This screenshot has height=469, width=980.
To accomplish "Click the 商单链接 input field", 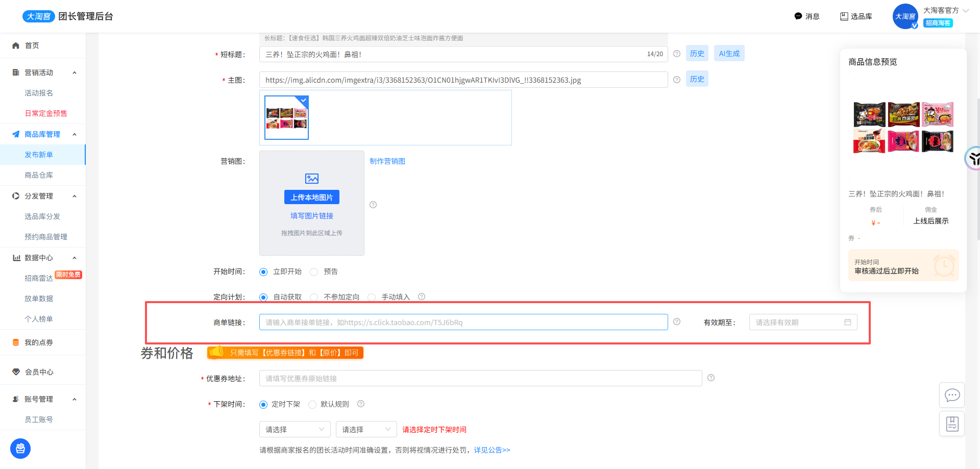I will [x=463, y=323].
